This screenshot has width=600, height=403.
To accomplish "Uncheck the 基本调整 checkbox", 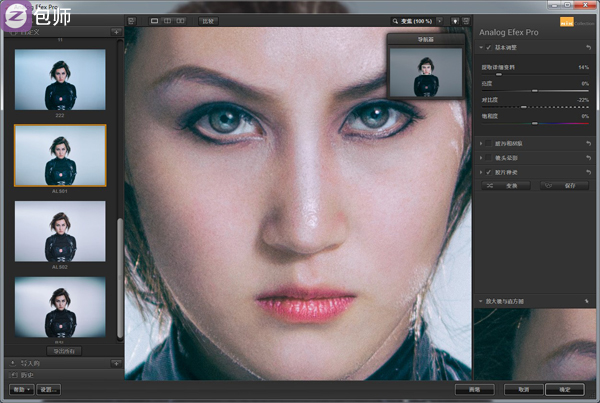I will (x=489, y=47).
